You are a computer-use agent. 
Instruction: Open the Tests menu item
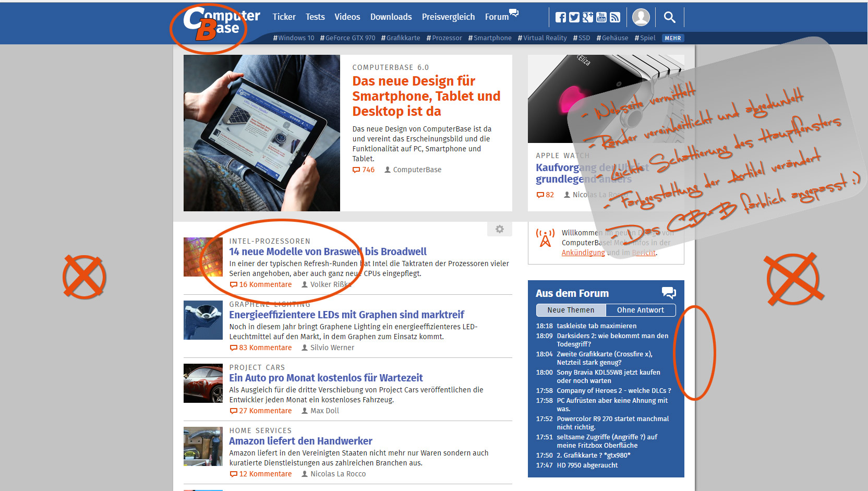coord(315,17)
